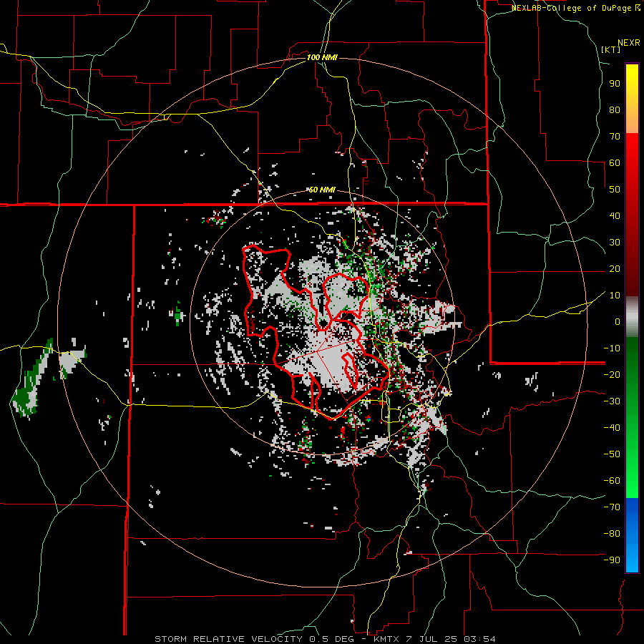
Task: Select the 100 NMI range ring label
Action: coord(322,57)
